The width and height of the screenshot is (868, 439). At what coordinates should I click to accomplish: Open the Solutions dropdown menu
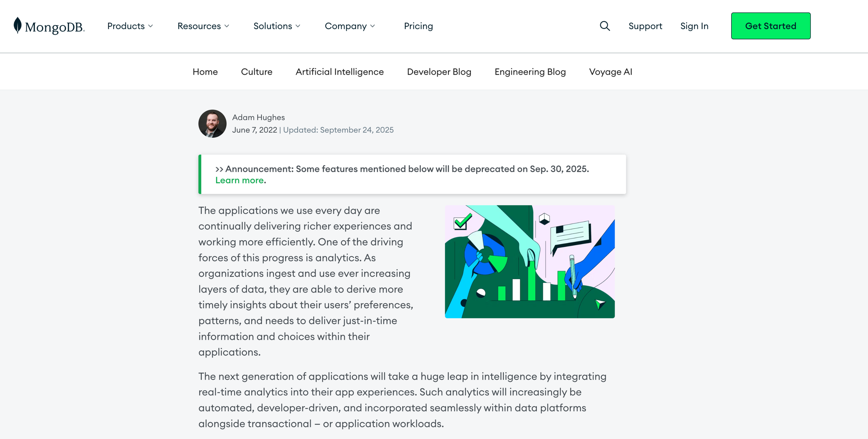pos(277,26)
